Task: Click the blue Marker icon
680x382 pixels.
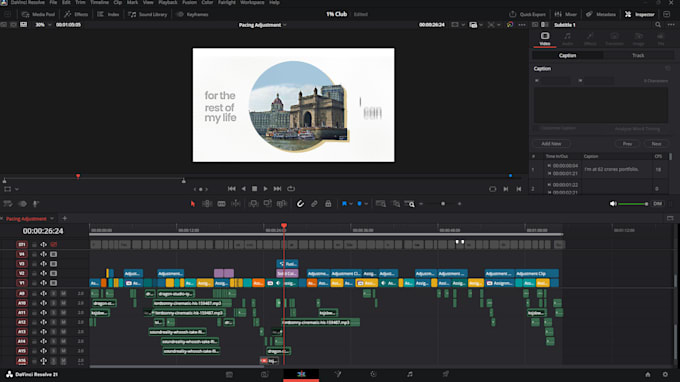Action: pos(359,204)
